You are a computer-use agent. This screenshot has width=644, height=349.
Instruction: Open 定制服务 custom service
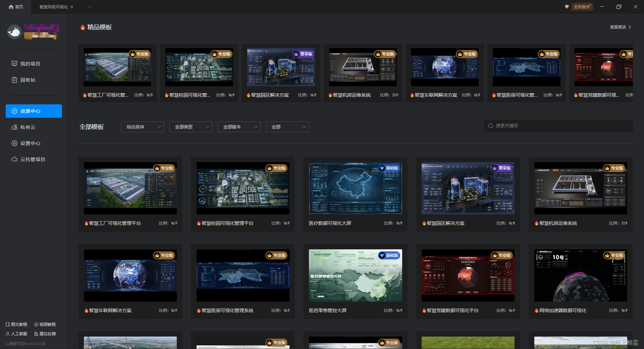[x=582, y=7]
